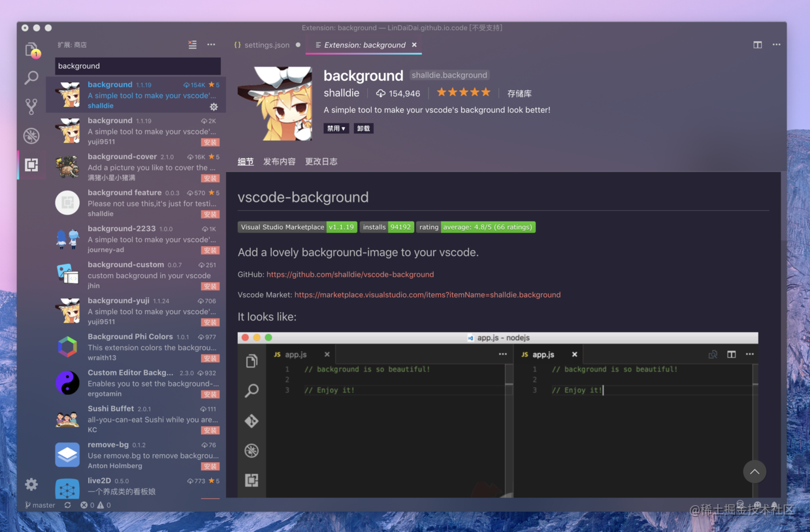Install the background-yuji extension
Viewport: 810px width, 532px height.
210,322
